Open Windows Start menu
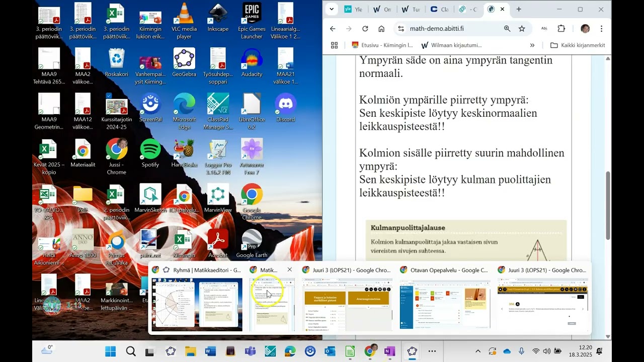Image resolution: width=644 pixels, height=362 pixels. (x=110, y=351)
